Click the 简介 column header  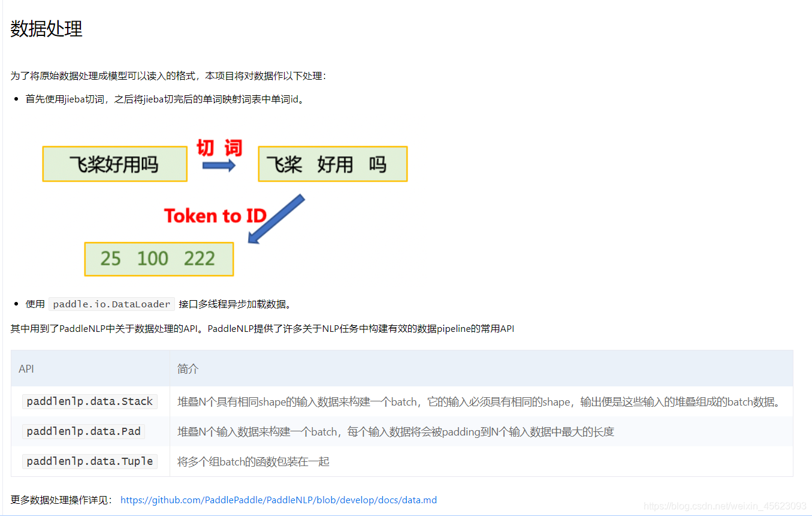click(x=481, y=368)
